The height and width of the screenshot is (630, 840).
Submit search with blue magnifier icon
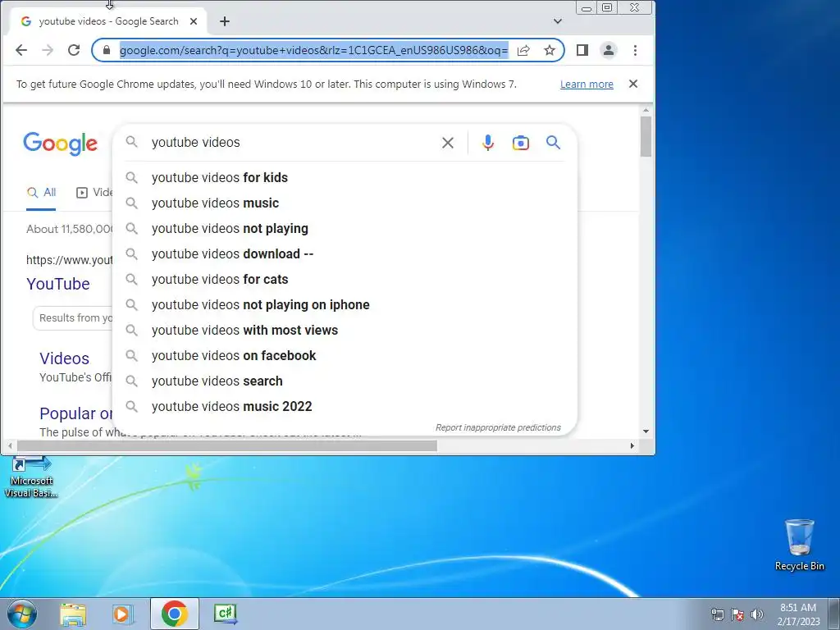554,143
